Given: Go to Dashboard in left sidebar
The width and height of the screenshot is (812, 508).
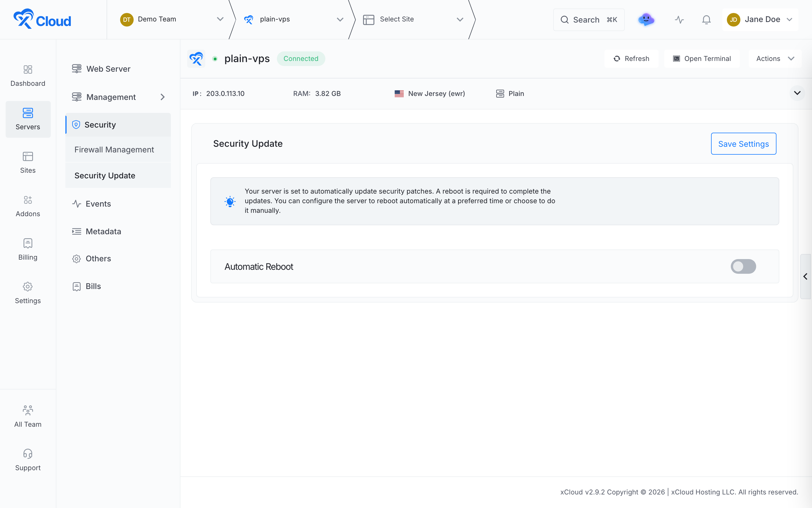Looking at the screenshot, I should coord(28,76).
